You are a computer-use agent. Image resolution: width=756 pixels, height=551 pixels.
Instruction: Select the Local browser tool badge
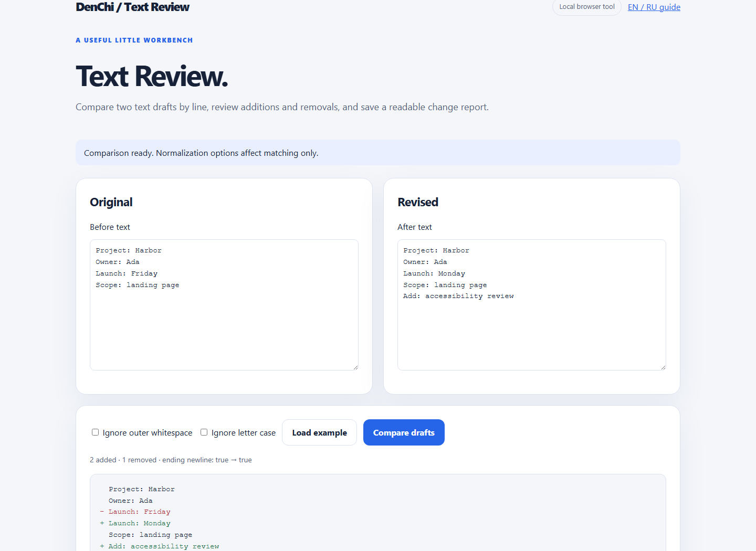click(x=586, y=7)
